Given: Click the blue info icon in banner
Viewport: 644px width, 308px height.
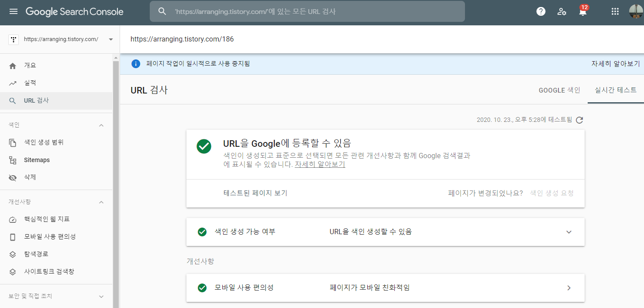Looking at the screenshot, I should [x=136, y=64].
